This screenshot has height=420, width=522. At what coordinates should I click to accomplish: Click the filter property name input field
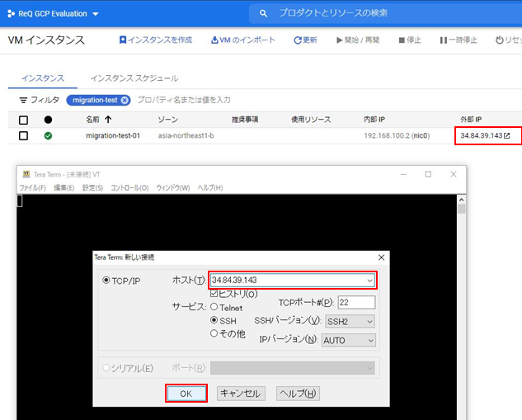184,100
